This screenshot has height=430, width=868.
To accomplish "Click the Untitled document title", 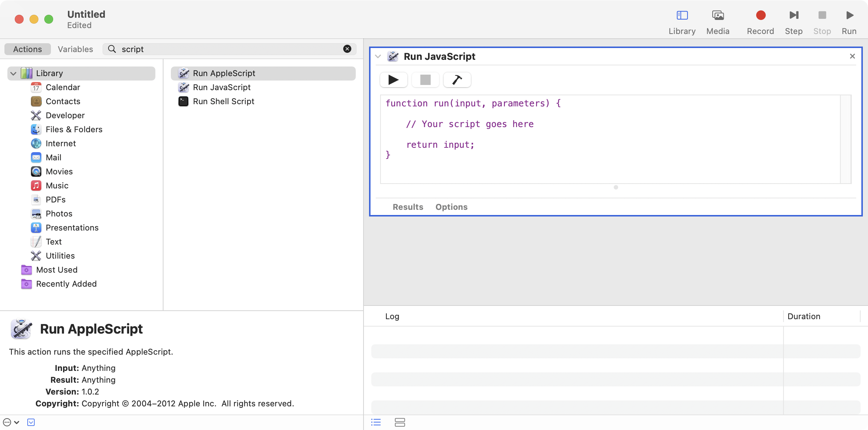I will pos(86,14).
